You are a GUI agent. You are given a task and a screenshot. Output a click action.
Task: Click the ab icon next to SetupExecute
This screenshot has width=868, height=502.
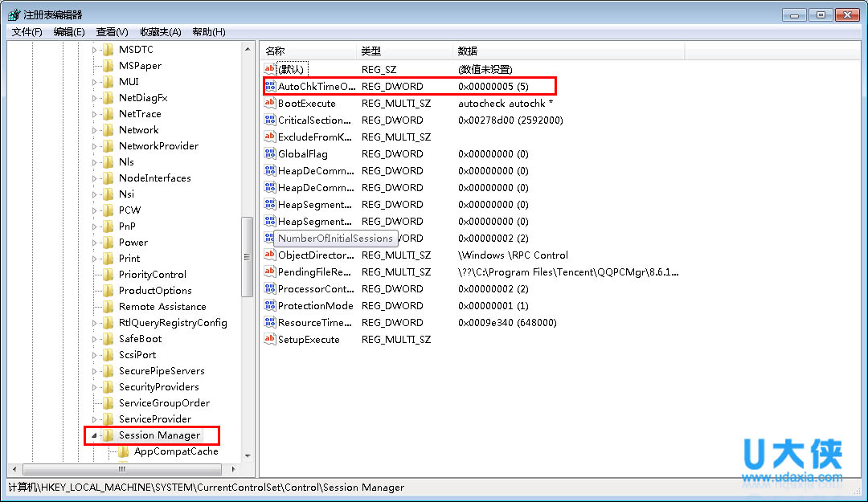pos(269,339)
